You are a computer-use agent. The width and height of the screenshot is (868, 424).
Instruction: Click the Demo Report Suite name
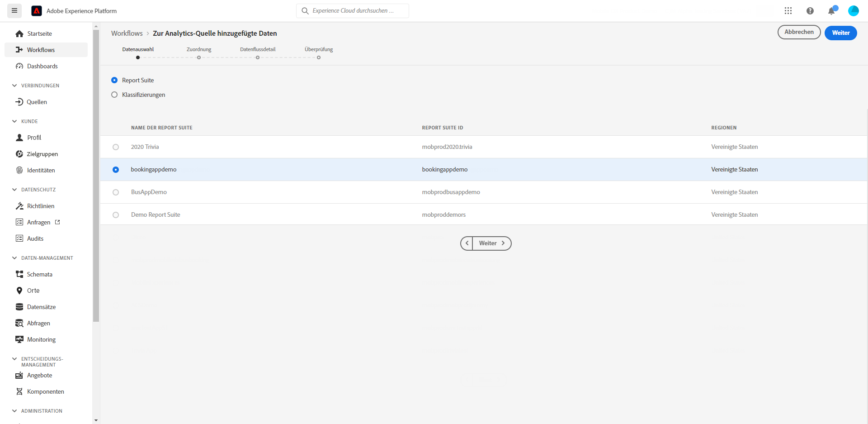(156, 215)
